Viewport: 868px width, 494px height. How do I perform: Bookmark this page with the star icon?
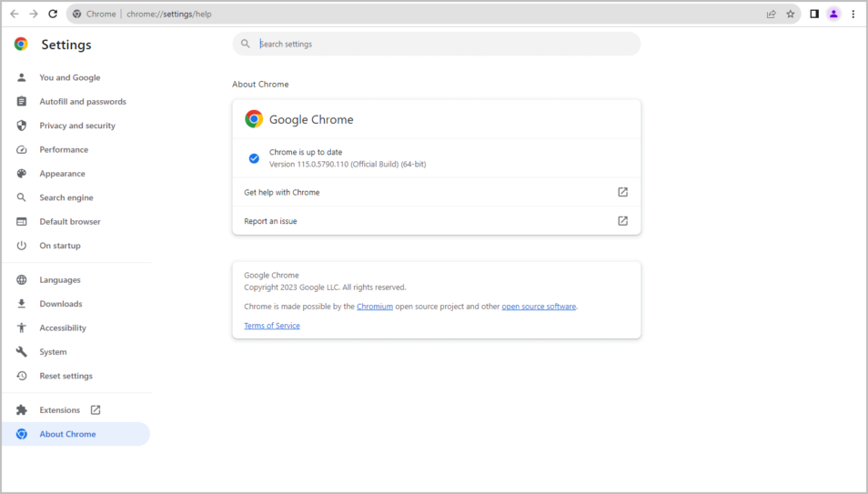coord(791,14)
